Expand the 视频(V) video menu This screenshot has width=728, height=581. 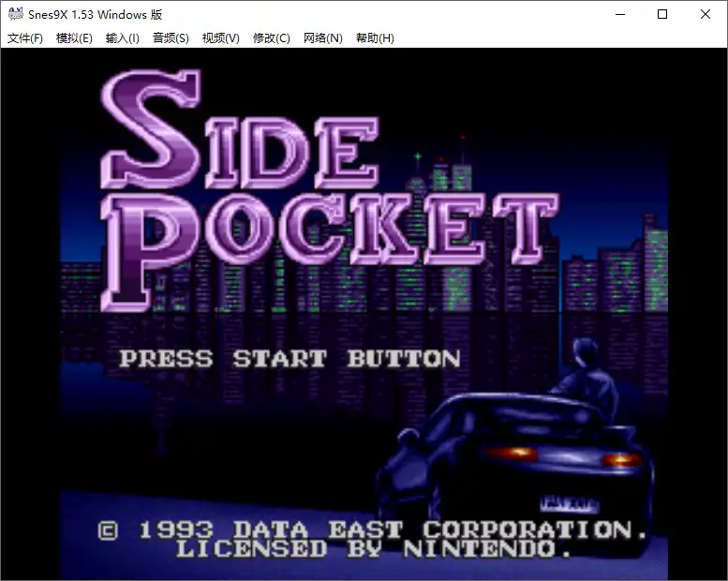click(x=221, y=38)
